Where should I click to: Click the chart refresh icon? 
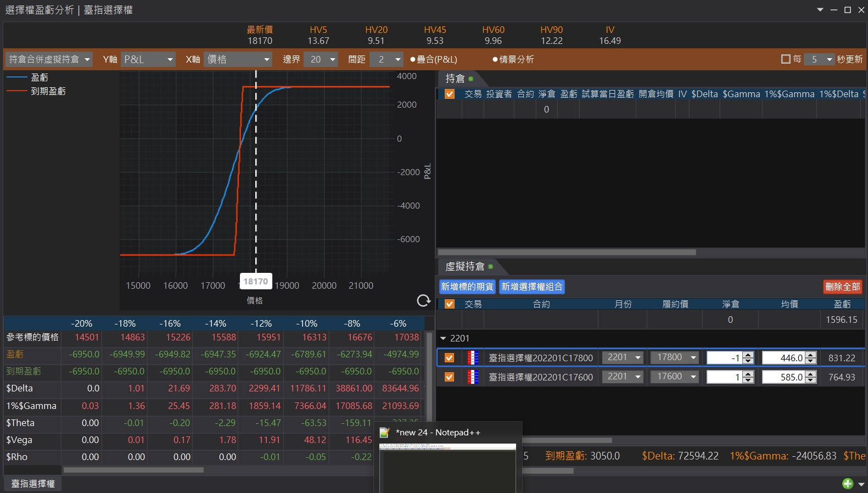coord(423,300)
